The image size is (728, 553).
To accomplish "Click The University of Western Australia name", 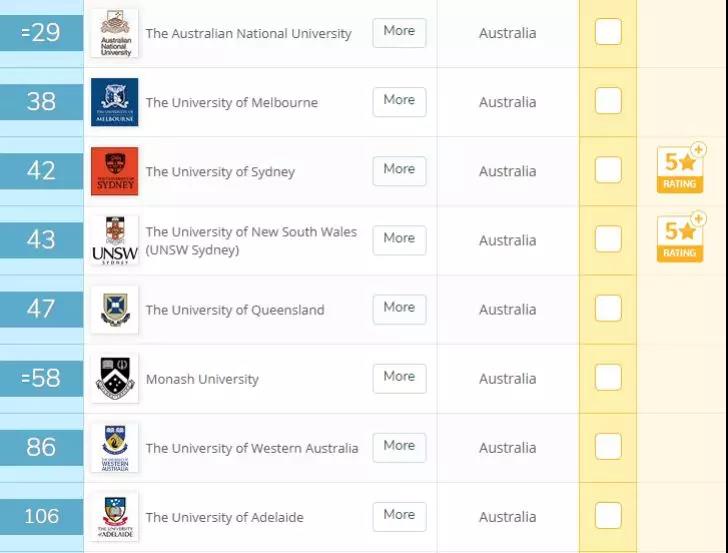I will [252, 448].
